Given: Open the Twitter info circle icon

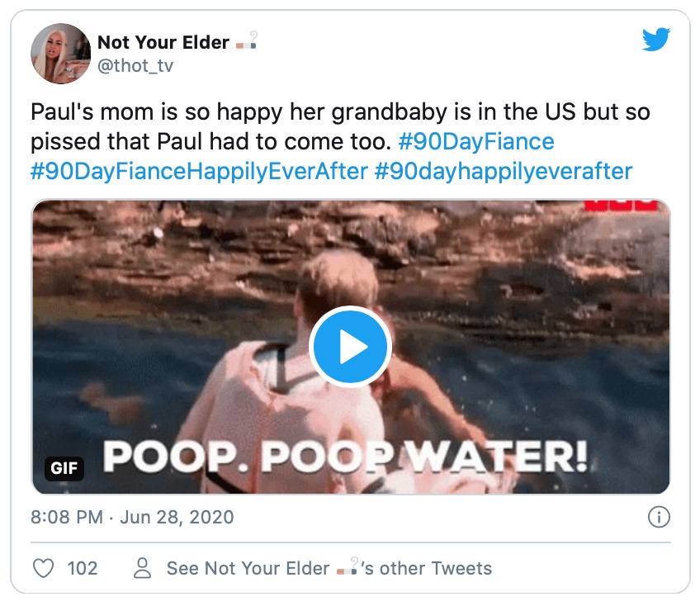Looking at the screenshot, I should 658,518.
